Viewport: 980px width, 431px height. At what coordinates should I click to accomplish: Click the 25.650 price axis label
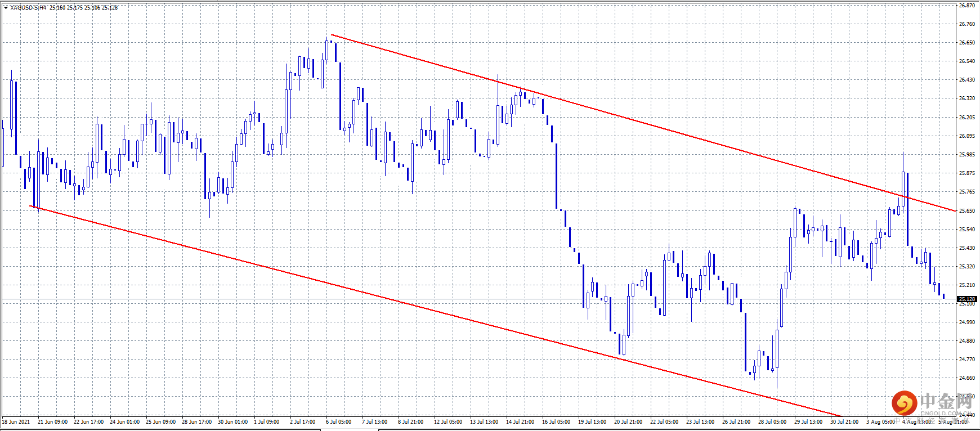(x=967, y=211)
